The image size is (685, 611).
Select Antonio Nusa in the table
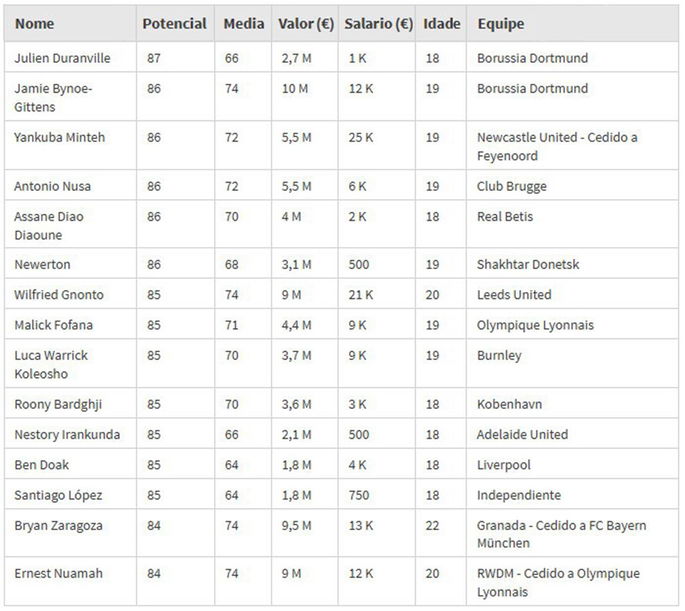pyautogui.click(x=50, y=186)
